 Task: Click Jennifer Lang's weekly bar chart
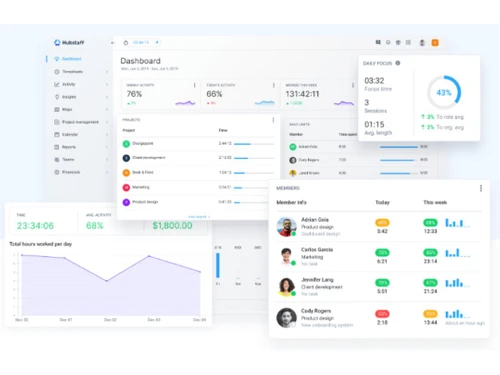click(x=458, y=283)
